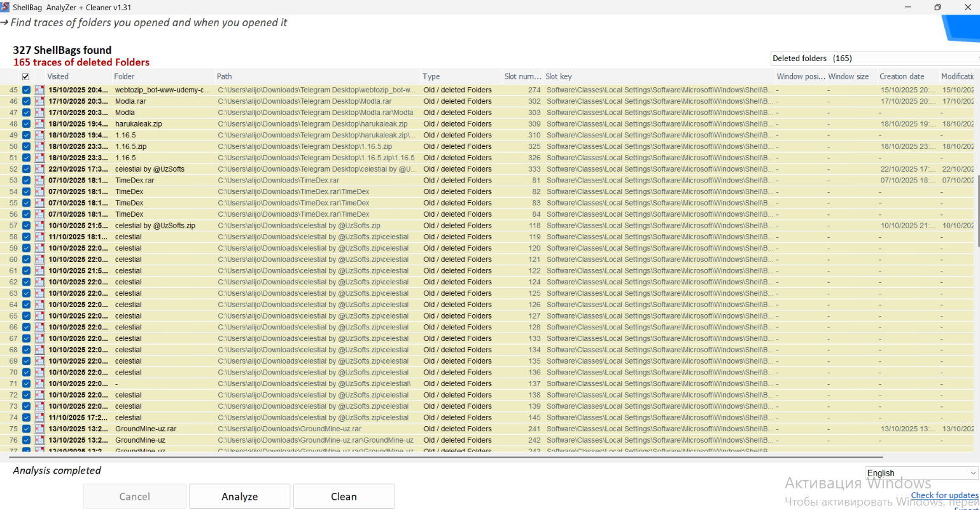Uncheck the checkbox for row 60
Screen dimensions: 980x510
(x=26, y=259)
